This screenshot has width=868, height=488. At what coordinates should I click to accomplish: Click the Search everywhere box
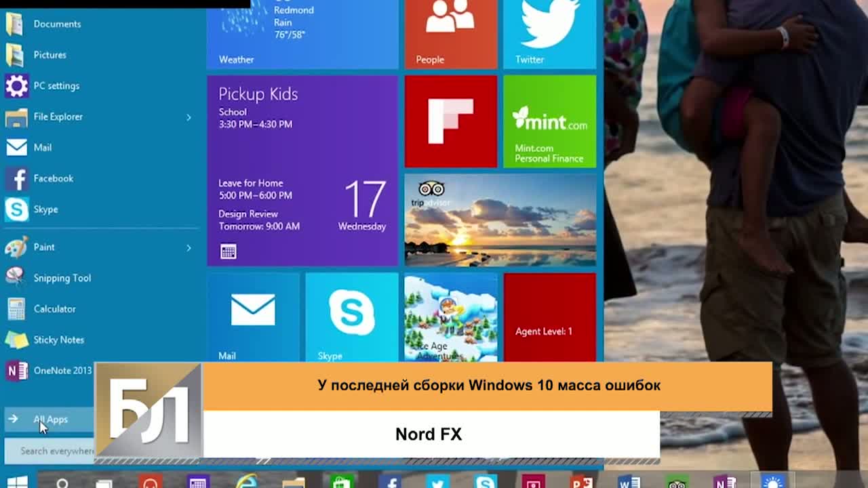(49, 451)
